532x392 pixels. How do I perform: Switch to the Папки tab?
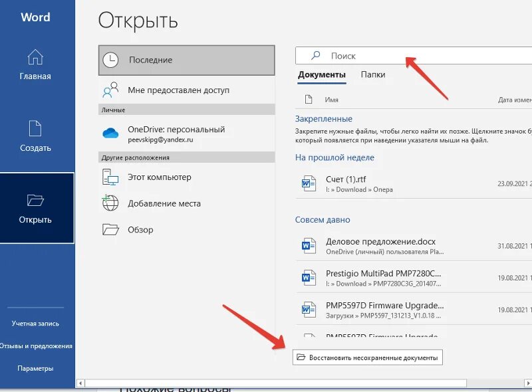pyautogui.click(x=373, y=74)
